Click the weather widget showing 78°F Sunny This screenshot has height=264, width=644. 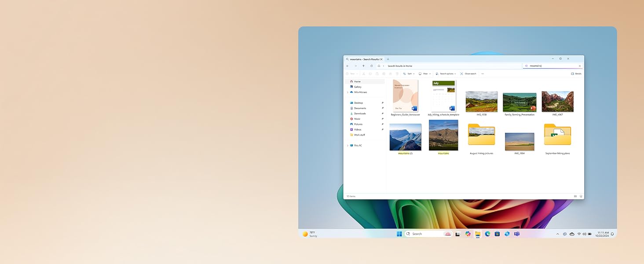click(x=310, y=234)
